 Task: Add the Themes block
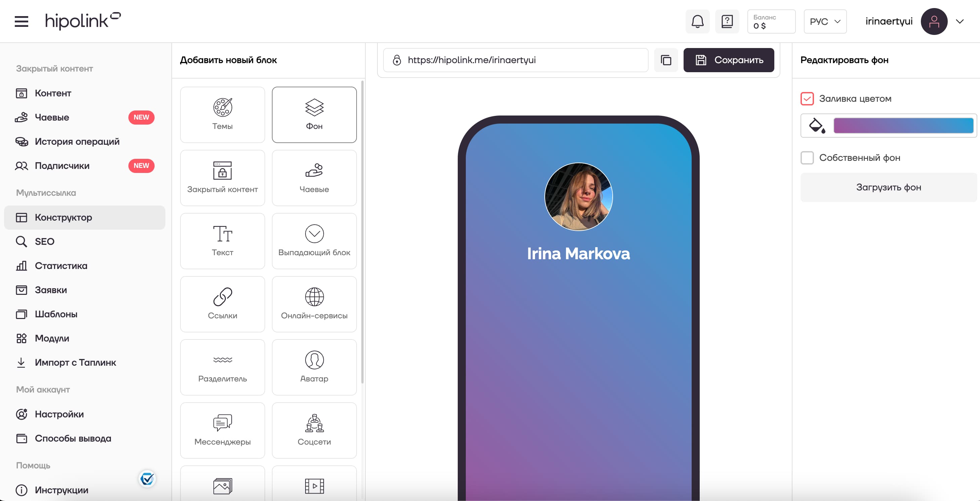(222, 115)
